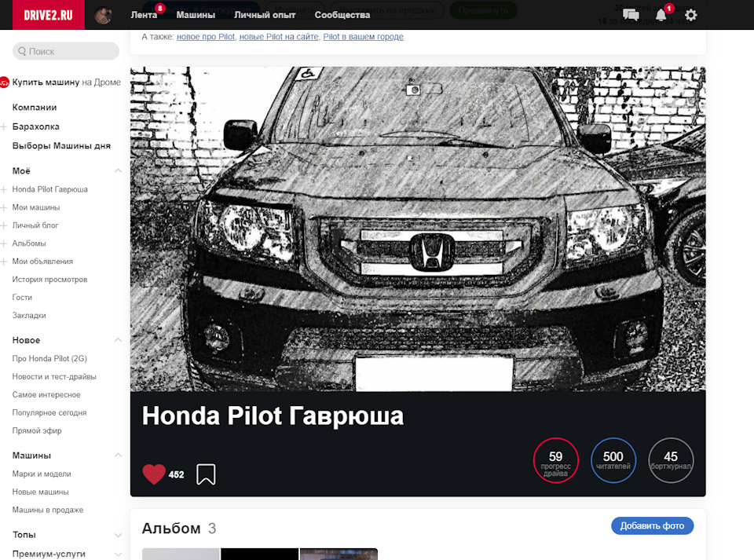Collapse the Моё sidebar section
The width and height of the screenshot is (754, 560).
118,170
